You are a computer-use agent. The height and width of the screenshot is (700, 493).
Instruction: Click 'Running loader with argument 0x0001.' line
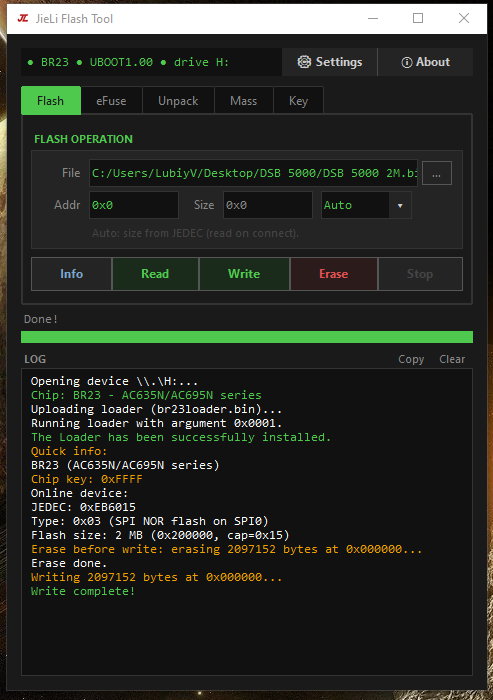tap(156, 423)
